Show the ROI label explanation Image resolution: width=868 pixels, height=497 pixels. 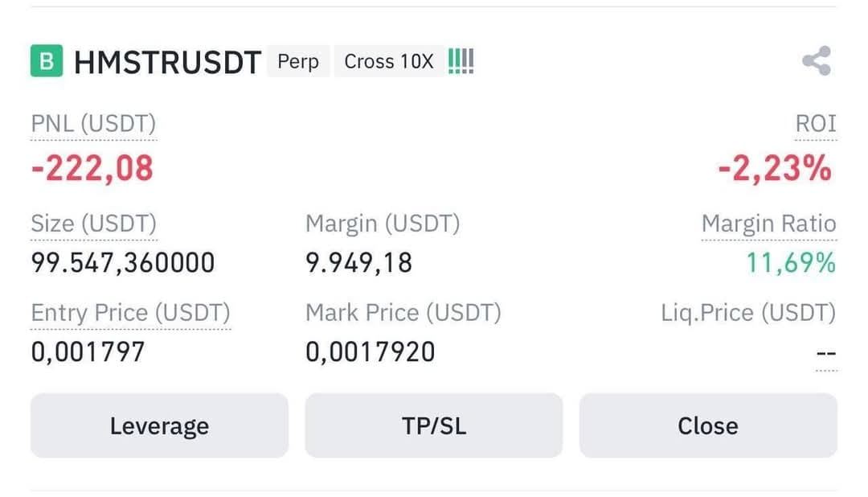[816, 124]
